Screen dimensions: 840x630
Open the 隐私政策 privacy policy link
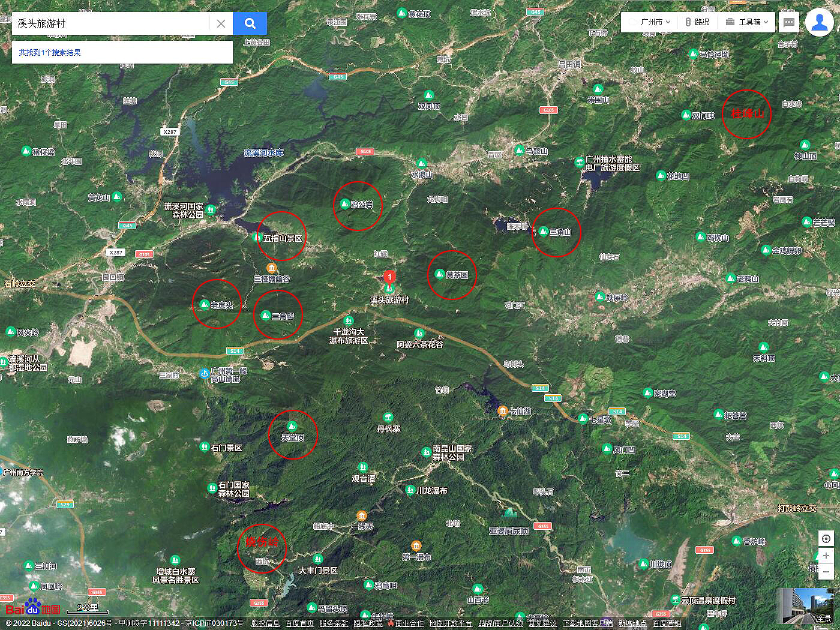click(368, 623)
